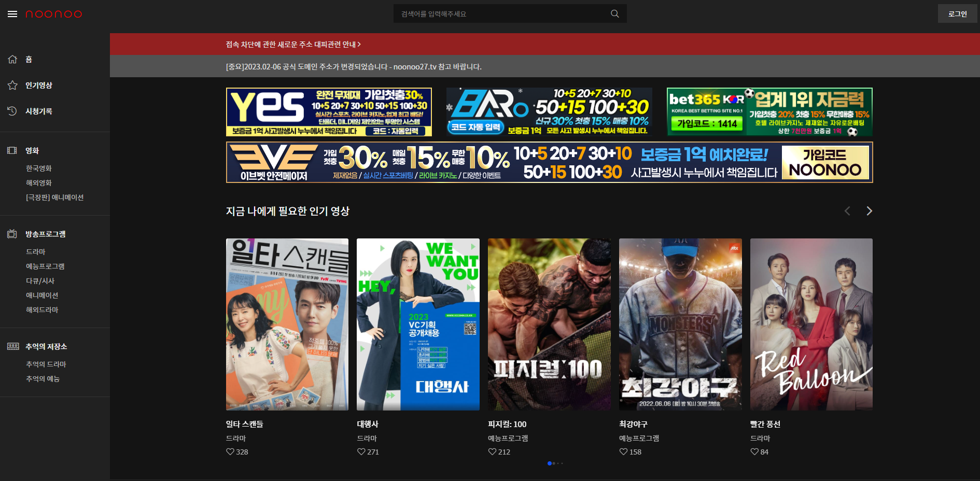This screenshot has height=481, width=980.
Task: Focus the search input field
Action: coord(510,13)
